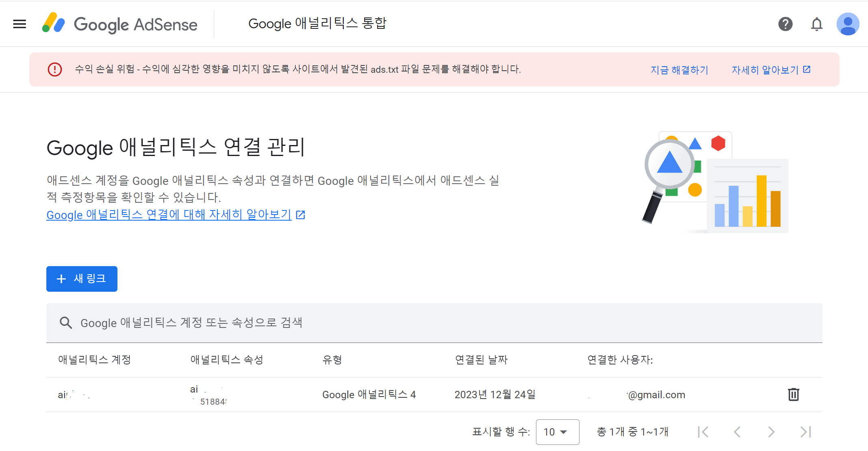The image size is (868, 451).
Task: Jump to the first results page
Action: (703, 432)
